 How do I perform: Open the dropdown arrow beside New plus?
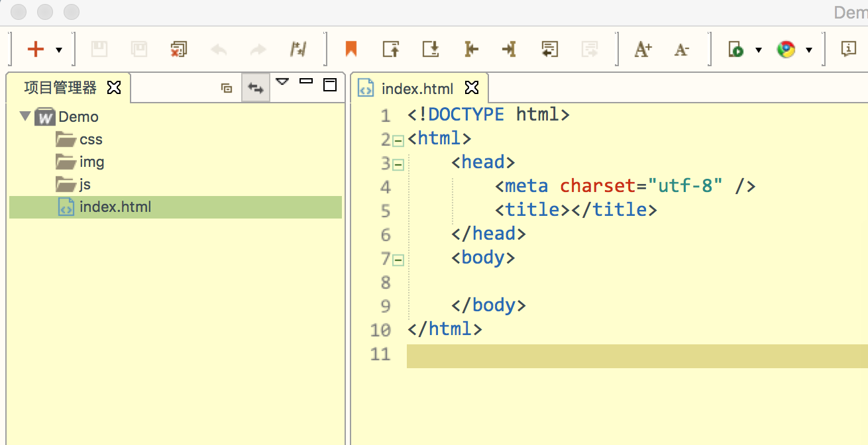[x=59, y=50]
